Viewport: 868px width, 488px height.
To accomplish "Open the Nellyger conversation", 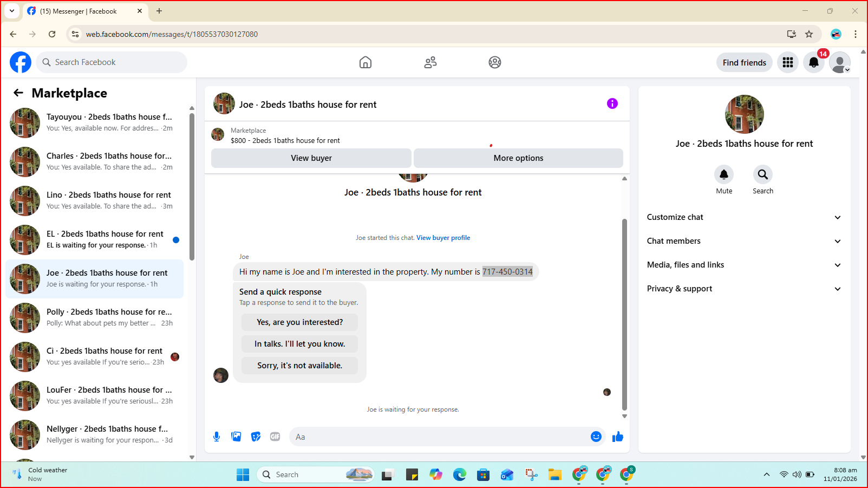I will [x=95, y=435].
